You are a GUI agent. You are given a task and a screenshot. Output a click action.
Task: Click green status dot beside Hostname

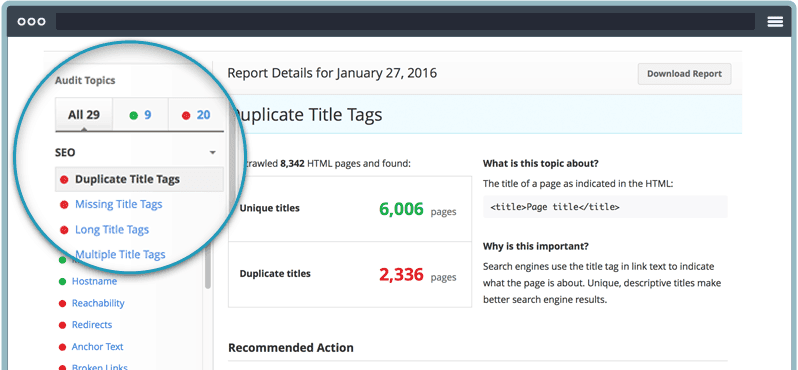point(62,281)
